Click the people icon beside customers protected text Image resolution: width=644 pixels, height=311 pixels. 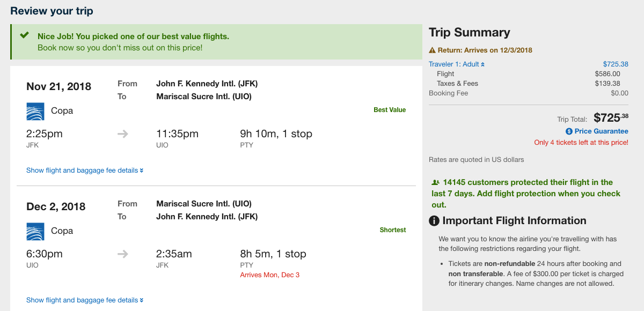[435, 183]
